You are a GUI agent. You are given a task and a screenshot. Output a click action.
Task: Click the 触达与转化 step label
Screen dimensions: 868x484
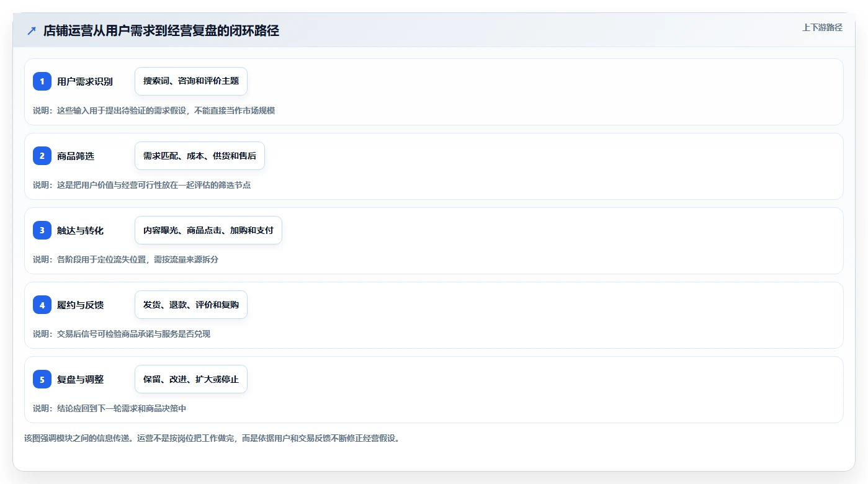pos(80,230)
